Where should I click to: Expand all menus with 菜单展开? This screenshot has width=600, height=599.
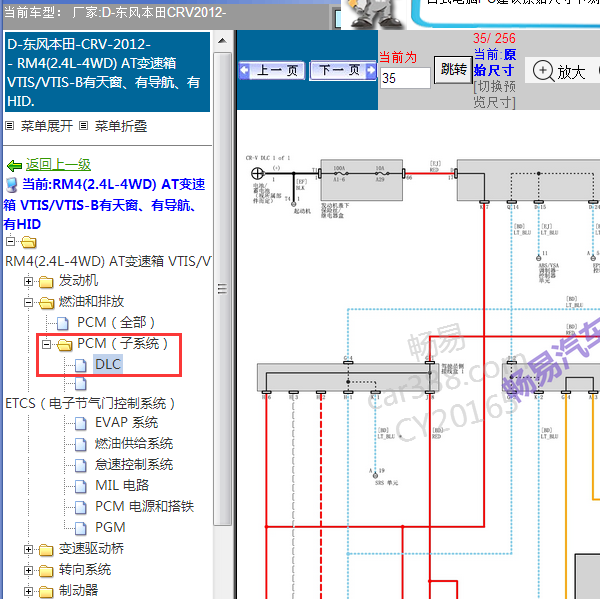46,126
